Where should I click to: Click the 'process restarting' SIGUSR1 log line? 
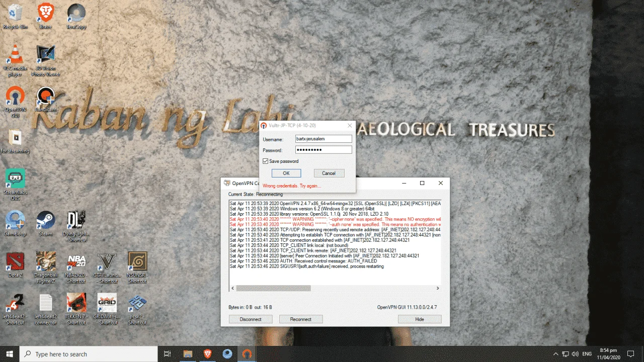click(306, 266)
